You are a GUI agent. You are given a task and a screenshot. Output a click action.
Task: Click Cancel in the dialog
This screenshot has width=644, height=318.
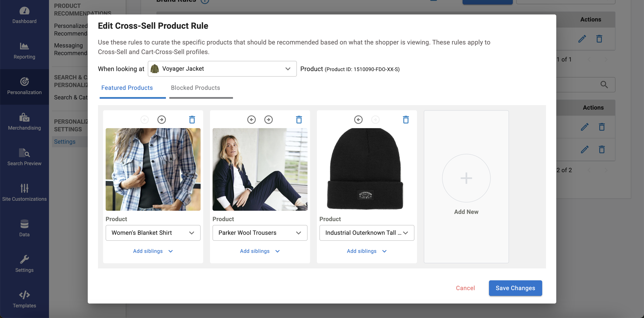coord(465,288)
